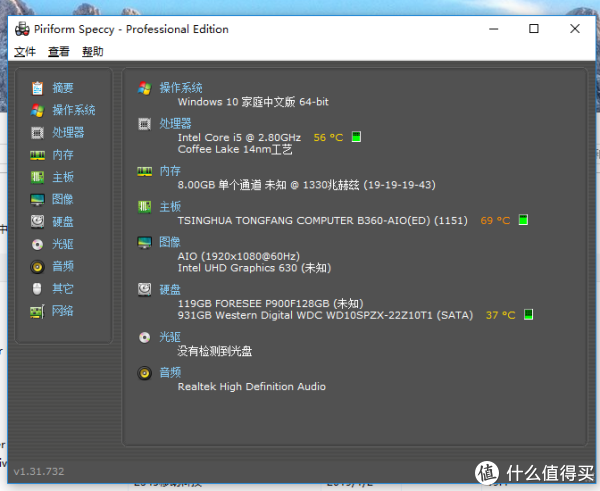Image resolution: width=600 pixels, height=491 pixels.
Task: Click the 37 °C hard drive temperature
Action: 501,315
